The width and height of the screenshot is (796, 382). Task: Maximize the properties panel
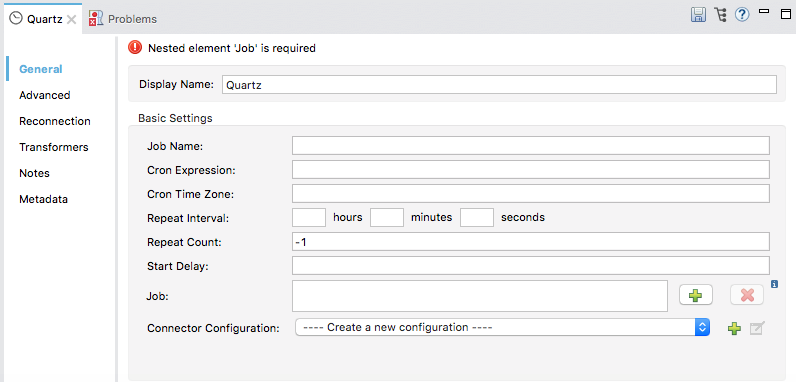785,14
